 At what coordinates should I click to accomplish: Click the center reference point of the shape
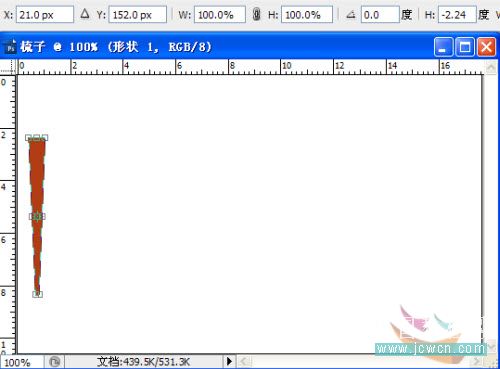[37, 217]
